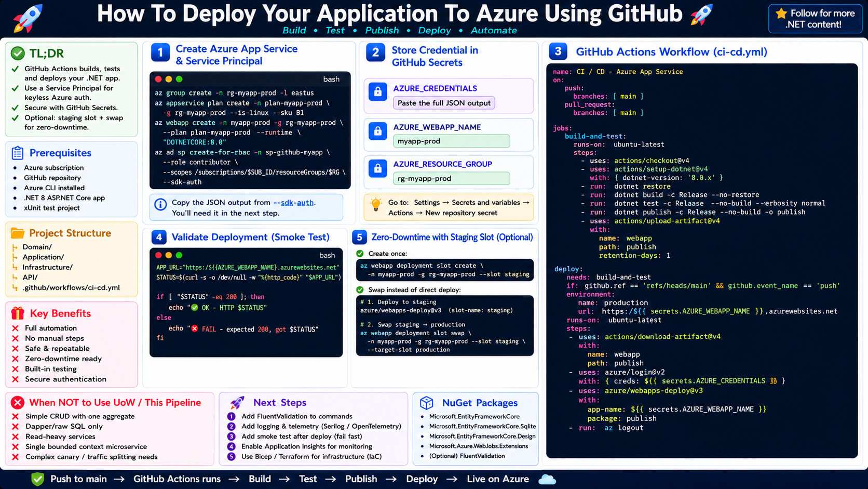Click the rocket icon left of the title
This screenshot has height=489, width=868.
28,18
